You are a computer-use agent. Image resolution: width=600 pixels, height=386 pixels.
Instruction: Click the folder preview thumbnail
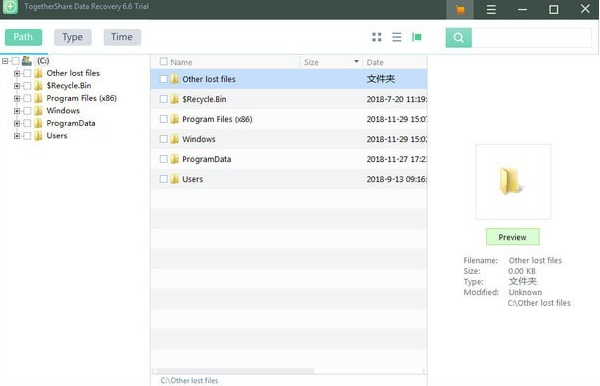click(x=513, y=182)
